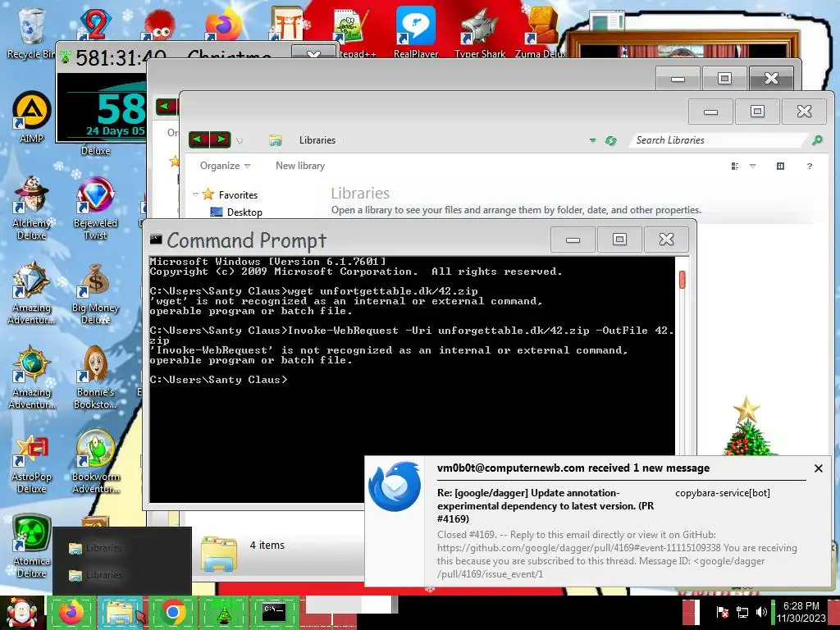This screenshot has height=630, width=840.
Task: Dismiss the Thunderbird new message notification
Action: 819,468
